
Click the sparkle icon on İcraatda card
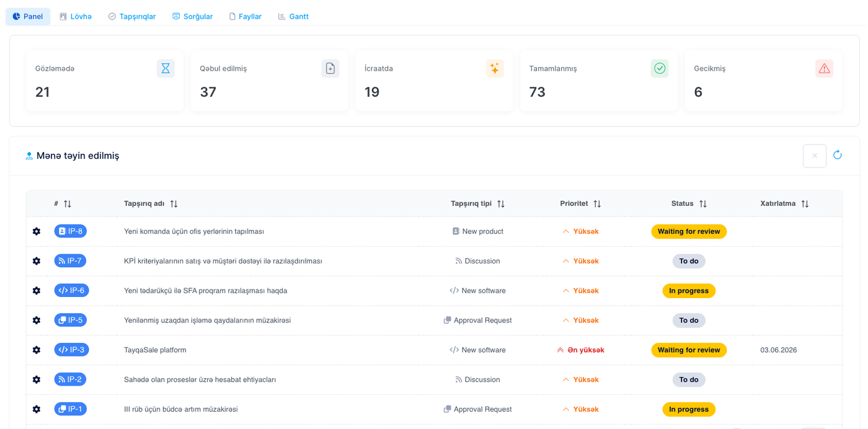click(495, 68)
